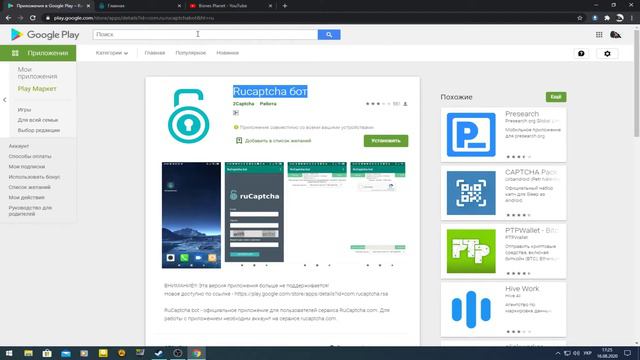This screenshot has width=640, height=360.
Task: Open the 2Captcha developer link
Action: (243, 104)
